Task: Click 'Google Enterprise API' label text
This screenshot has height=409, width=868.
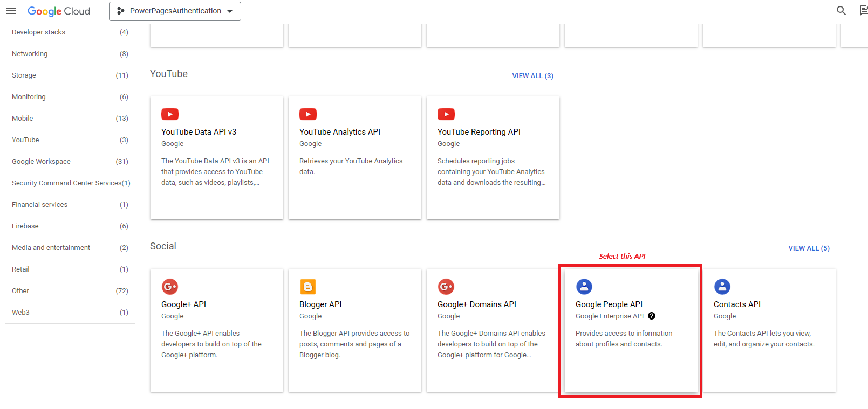Action: tap(610, 316)
